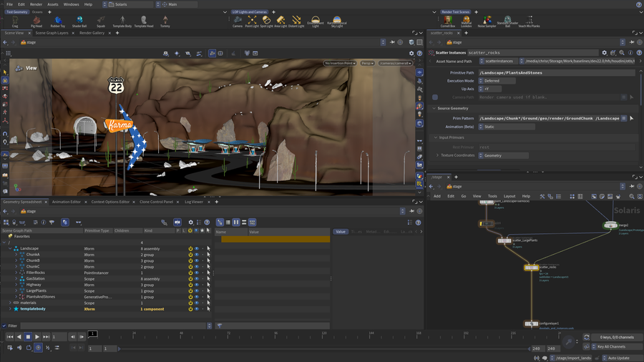
Task: Add a Distant Light from the shelf
Action: pos(296,21)
